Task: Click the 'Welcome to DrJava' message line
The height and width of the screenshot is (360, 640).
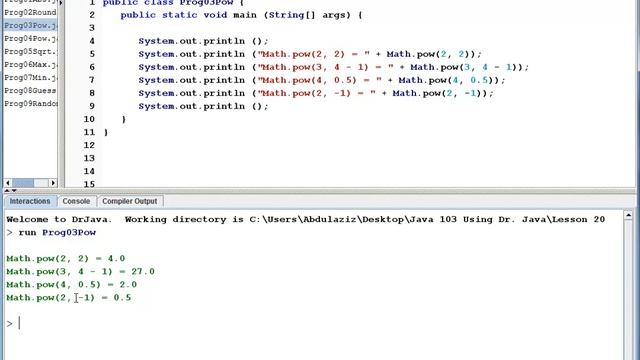Action: [x=305, y=219]
